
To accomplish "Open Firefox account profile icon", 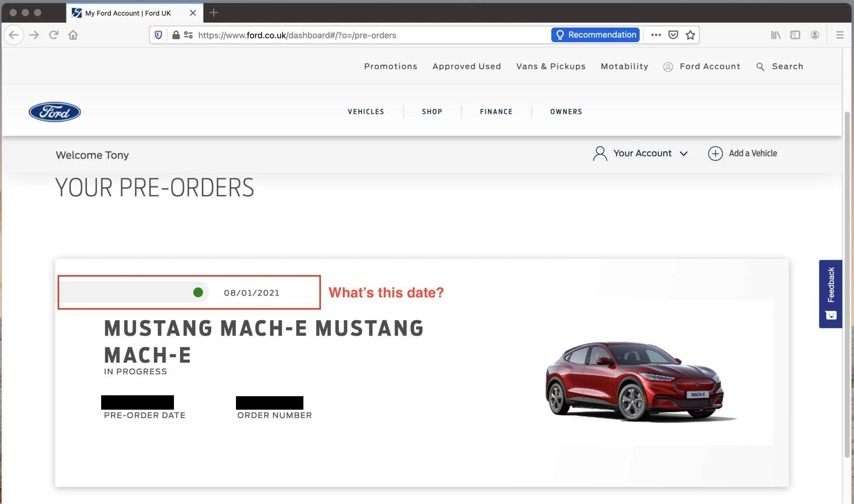I will coord(814,35).
